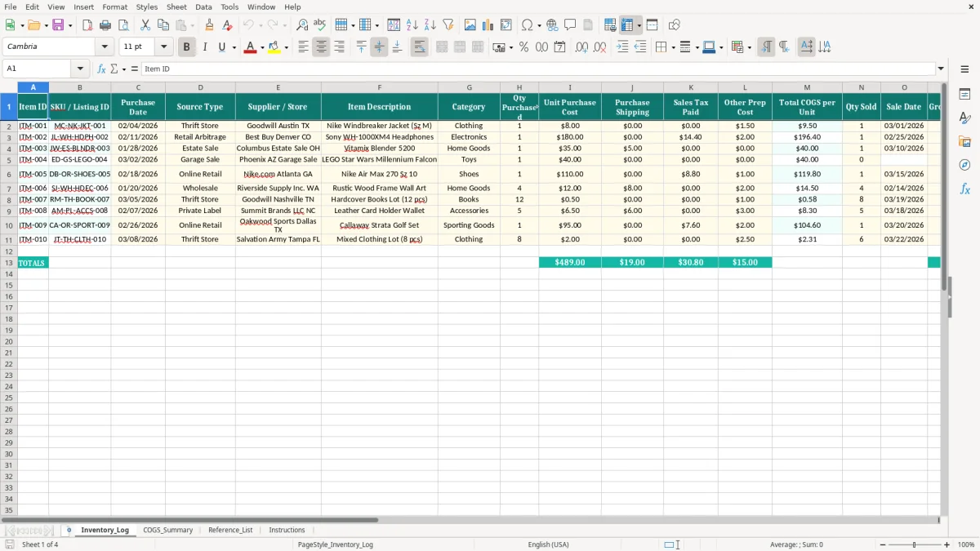Insert a special character (Omega)

tap(528, 25)
